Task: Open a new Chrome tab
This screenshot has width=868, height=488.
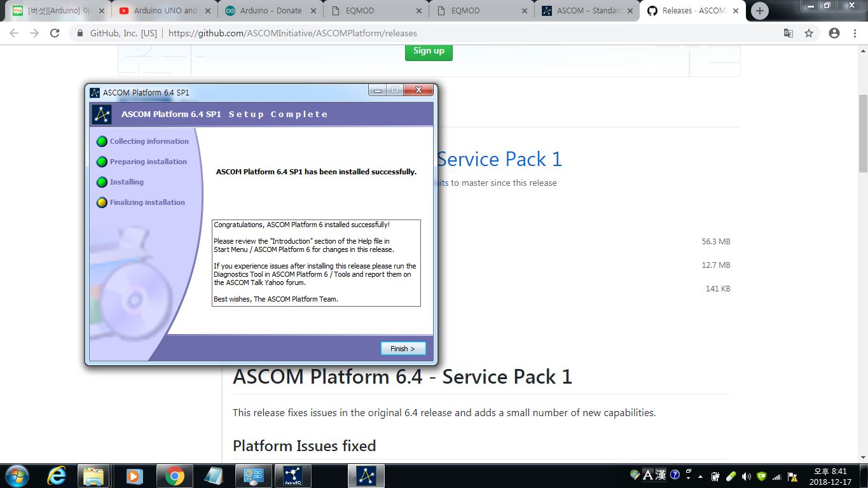Action: [x=759, y=11]
